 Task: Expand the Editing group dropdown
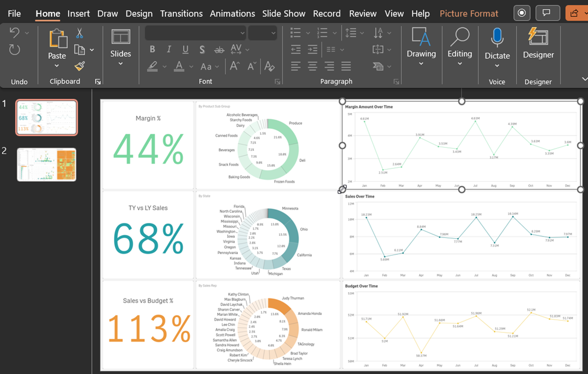pyautogui.click(x=460, y=64)
